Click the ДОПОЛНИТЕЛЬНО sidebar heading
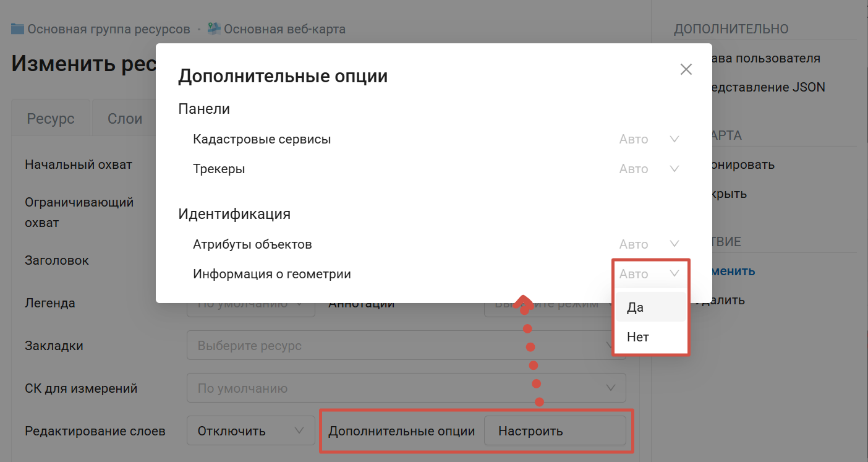Viewport: 868px width, 462px height. point(731,29)
